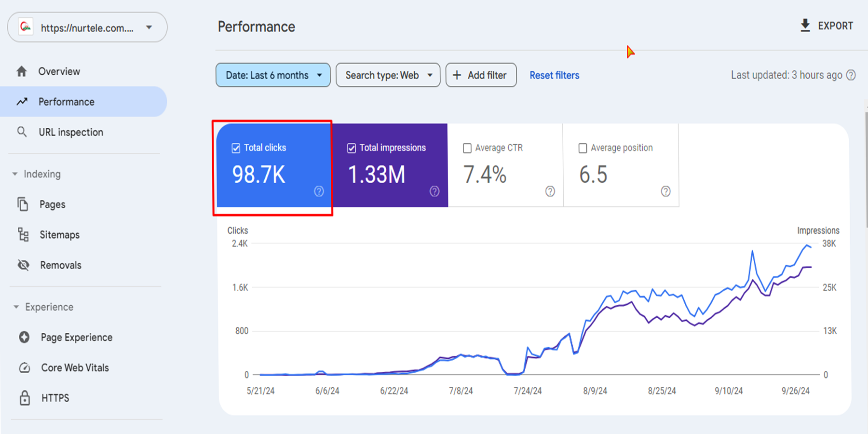Open the Date: Last 6 months dropdown
The image size is (868, 434).
click(x=273, y=75)
